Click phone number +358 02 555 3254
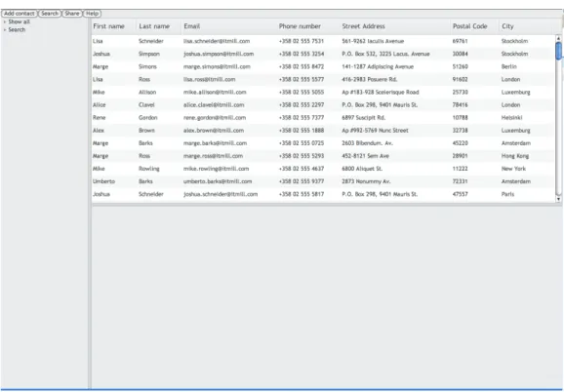Viewport: 564px width, 392px height. pyautogui.click(x=302, y=54)
